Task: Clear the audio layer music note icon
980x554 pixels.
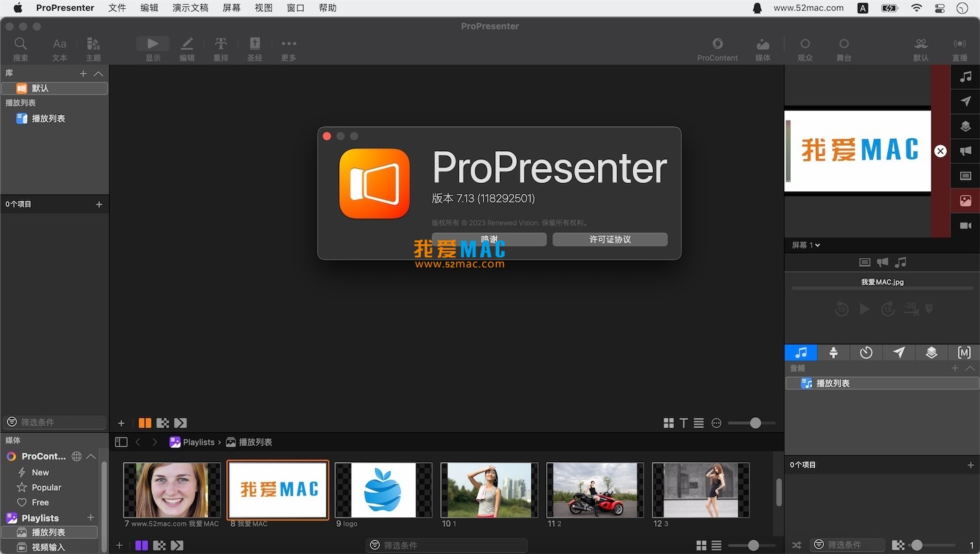Action: [966, 77]
